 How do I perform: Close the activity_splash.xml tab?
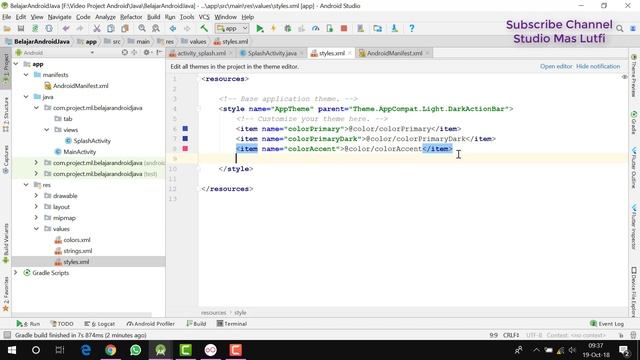(231, 53)
